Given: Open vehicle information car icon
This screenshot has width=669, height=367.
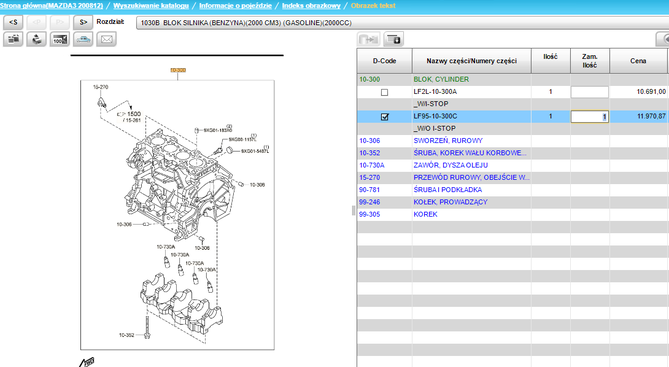Looking at the screenshot, I should tap(83, 39).
